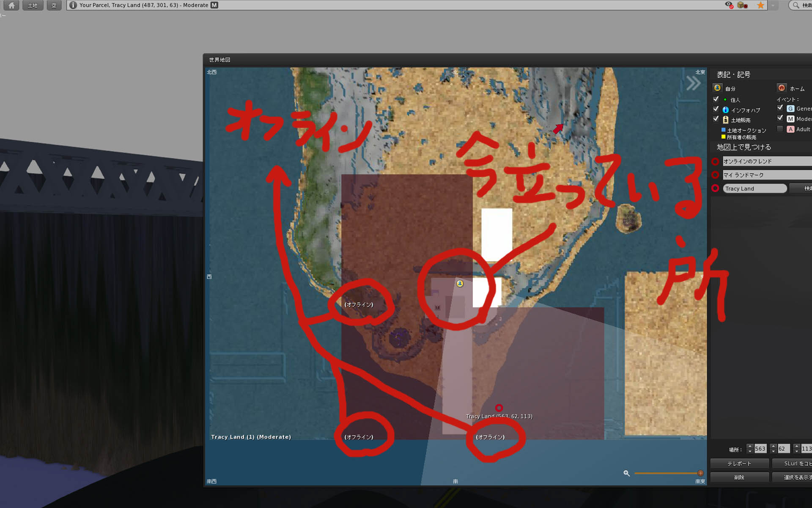
Task: Click the red ring icon beside マイ ランドマーク
Action: click(x=715, y=175)
